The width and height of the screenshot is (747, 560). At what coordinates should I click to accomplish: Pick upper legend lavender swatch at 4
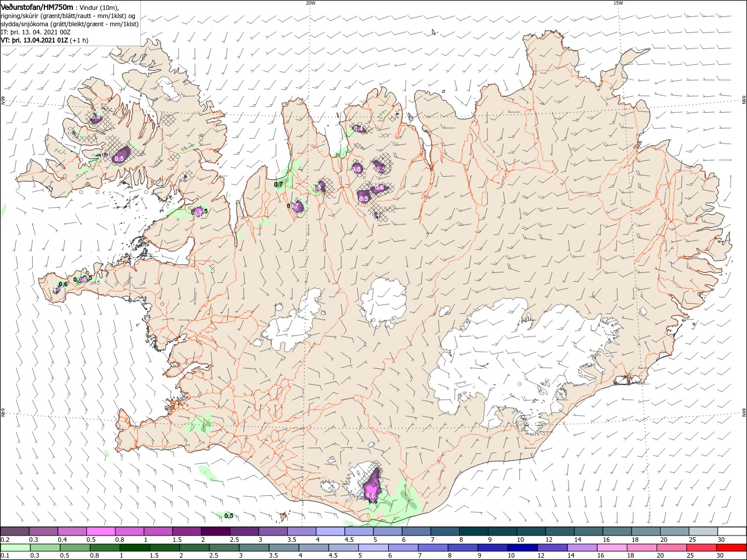(330, 531)
